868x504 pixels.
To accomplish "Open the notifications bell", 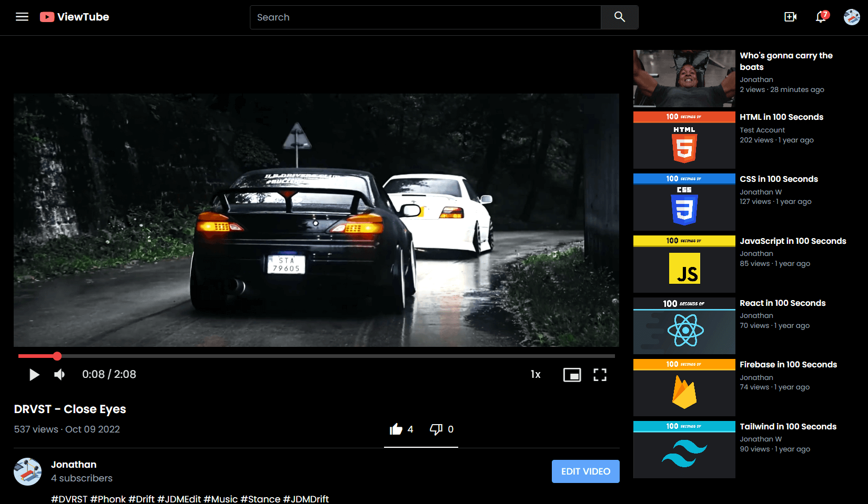I will point(821,17).
